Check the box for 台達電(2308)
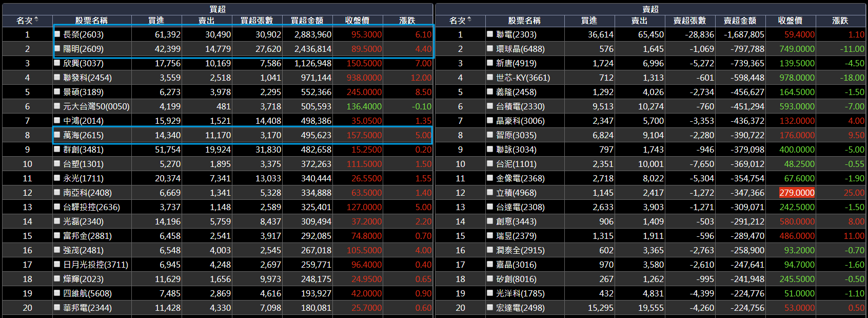The height and width of the screenshot is (318, 868). pos(490,207)
